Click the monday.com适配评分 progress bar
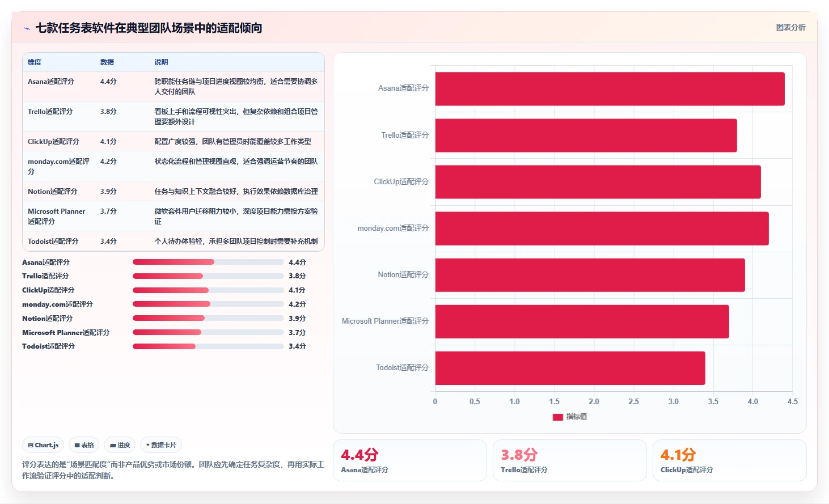829x504 pixels. [208, 304]
